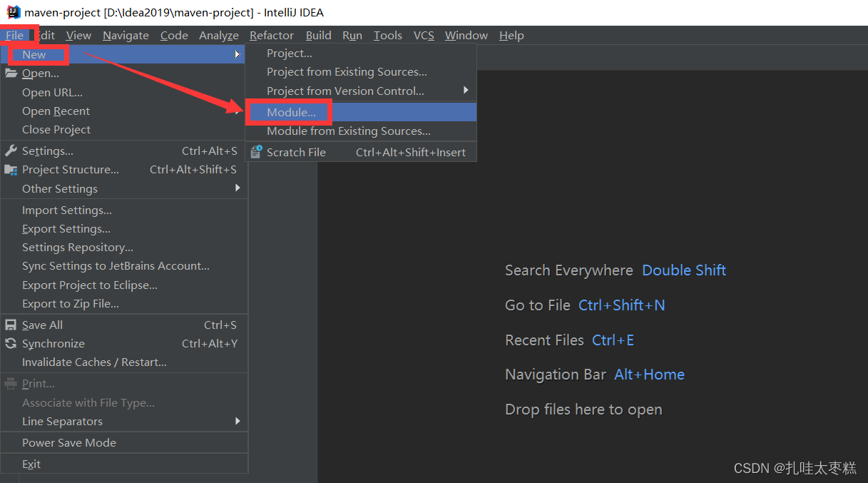The width and height of the screenshot is (868, 483).
Task: Open Settings Repository... menu entry
Action: (x=123, y=247)
